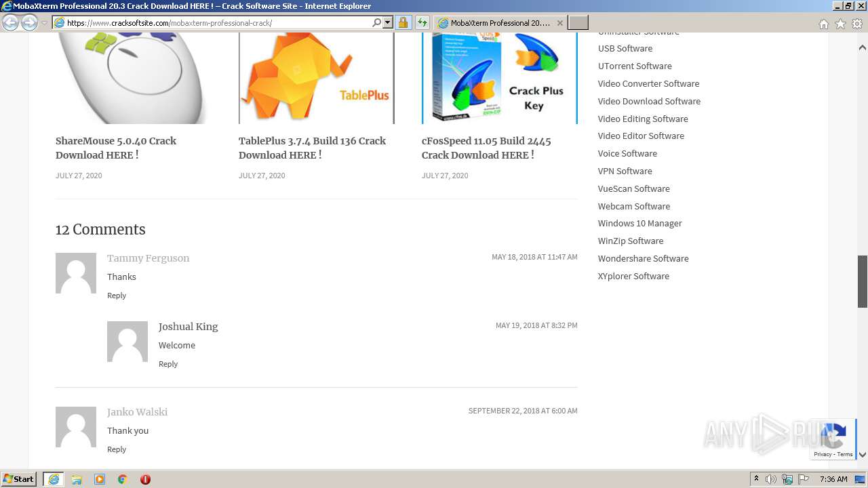Image resolution: width=868 pixels, height=488 pixels.
Task: Click Joshual King's avatar image
Action: tap(127, 342)
